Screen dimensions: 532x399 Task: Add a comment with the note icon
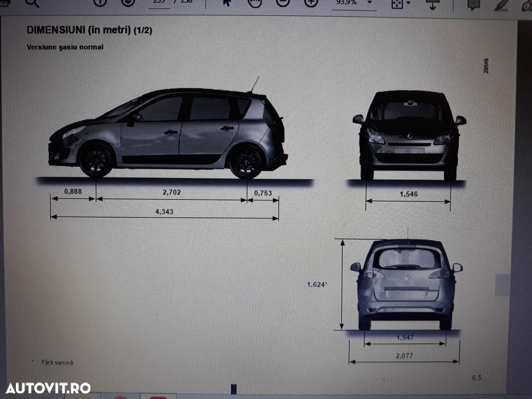tap(473, 4)
